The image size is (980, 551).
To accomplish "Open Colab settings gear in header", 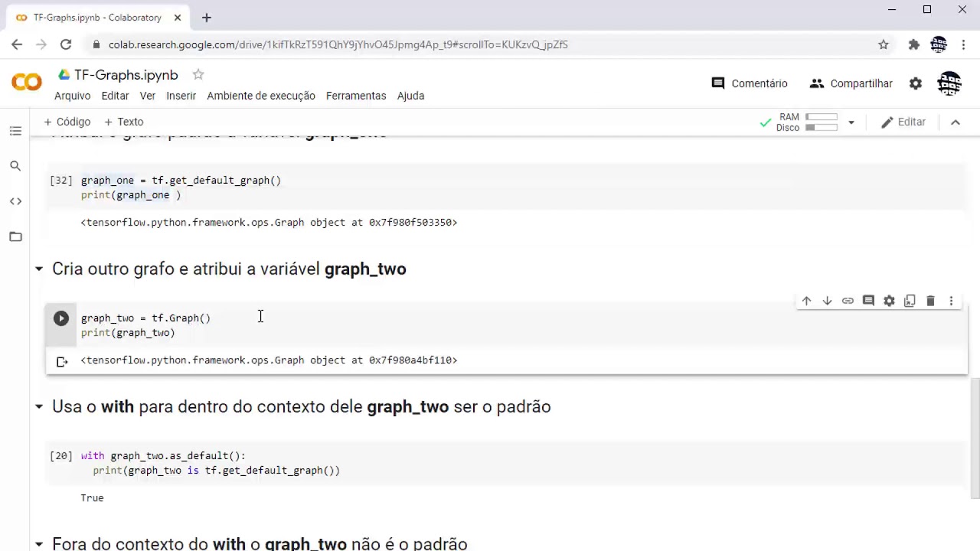I will point(916,83).
